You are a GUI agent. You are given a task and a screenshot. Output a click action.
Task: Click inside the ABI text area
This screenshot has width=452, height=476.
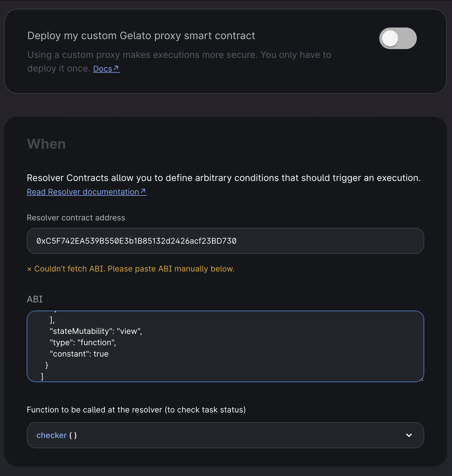[x=256, y=346]
